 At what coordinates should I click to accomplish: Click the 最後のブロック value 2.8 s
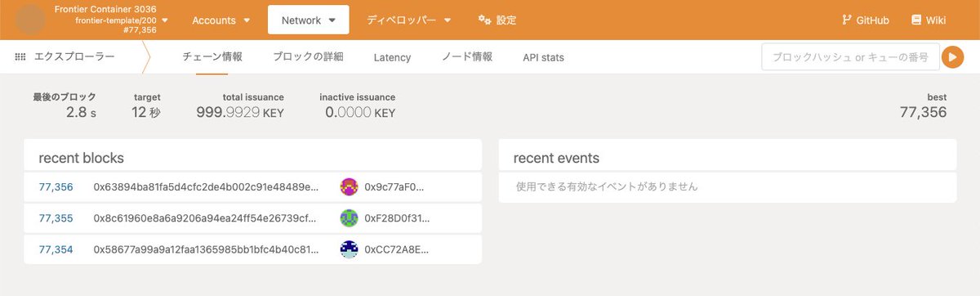click(81, 113)
